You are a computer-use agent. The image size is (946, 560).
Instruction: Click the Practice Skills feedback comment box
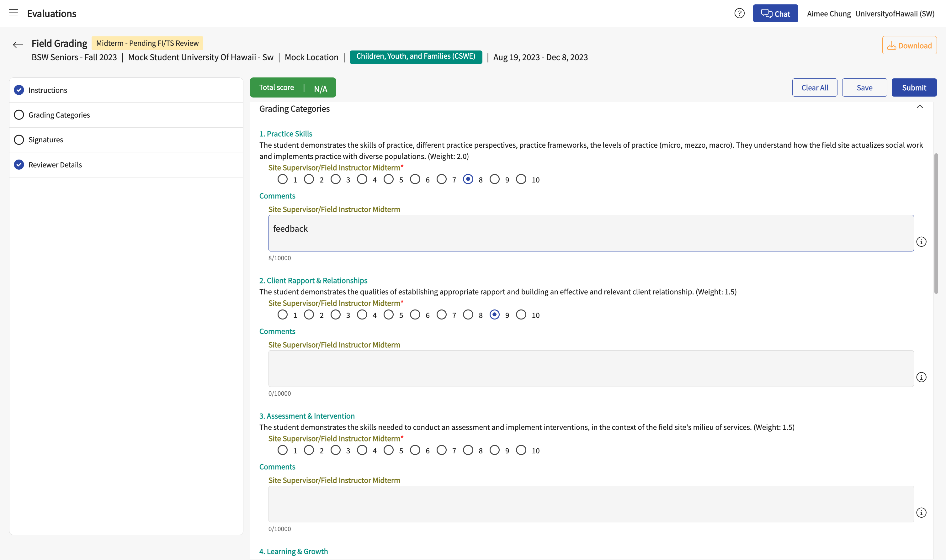coord(591,233)
